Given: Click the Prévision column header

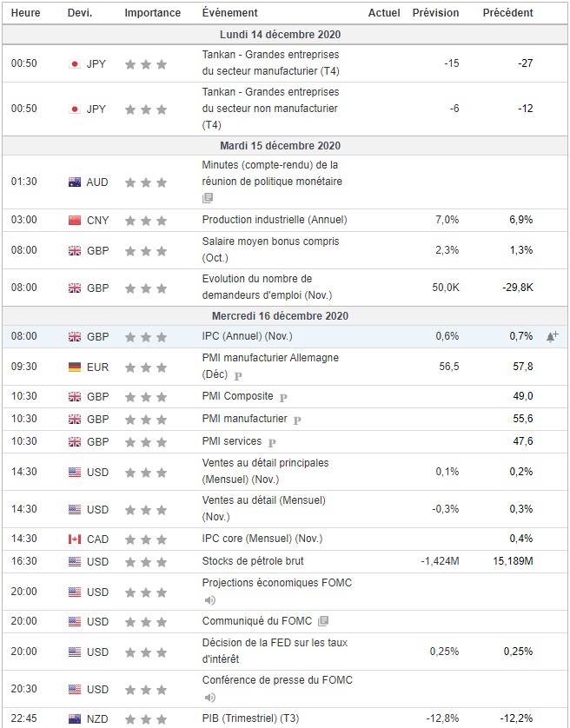Looking at the screenshot, I should tap(435, 13).
